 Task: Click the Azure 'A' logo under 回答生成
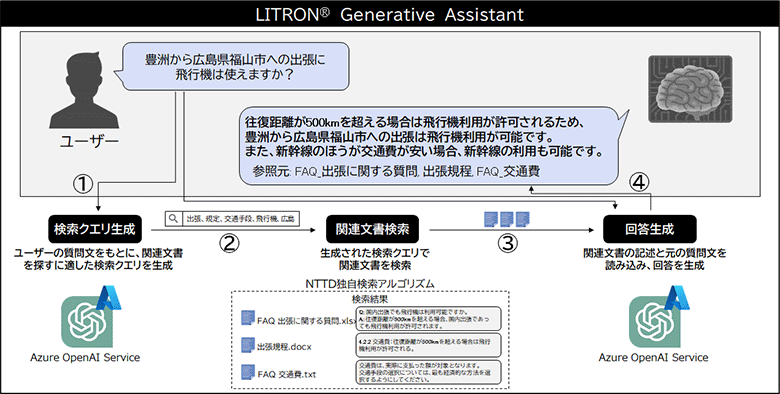tap(676, 297)
